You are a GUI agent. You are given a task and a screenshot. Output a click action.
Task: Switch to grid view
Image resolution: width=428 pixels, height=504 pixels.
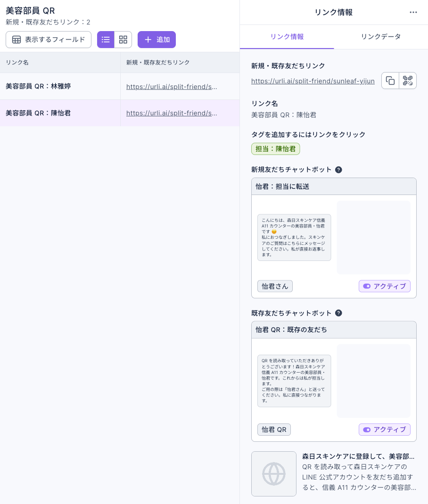pos(123,40)
